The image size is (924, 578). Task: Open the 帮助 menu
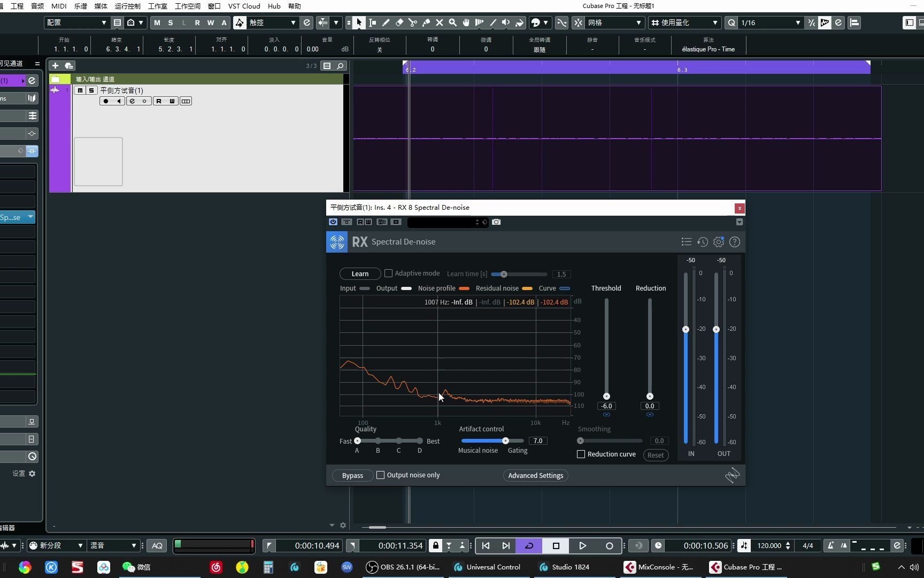pyautogui.click(x=294, y=6)
